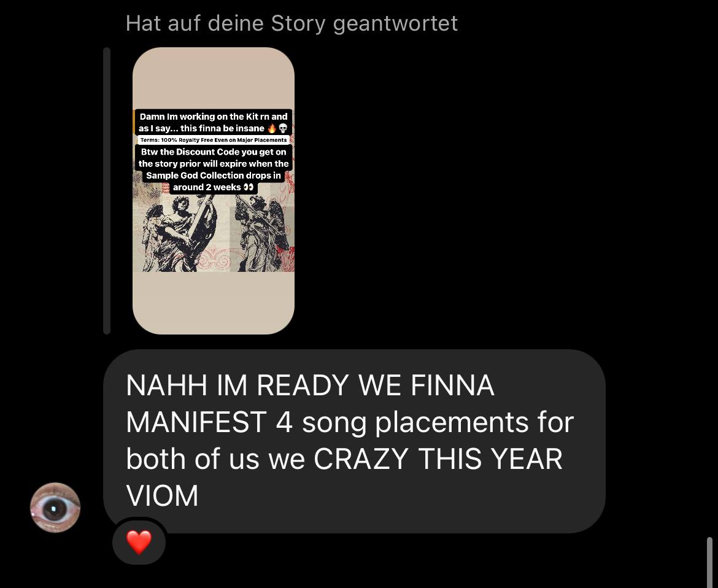Click the word "VIOM" in the message
Screen dimensions: 718x588
[162, 495]
